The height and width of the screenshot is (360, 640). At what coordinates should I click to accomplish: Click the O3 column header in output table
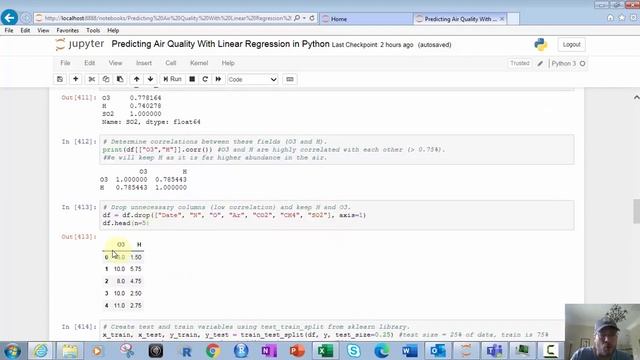[x=121, y=244]
